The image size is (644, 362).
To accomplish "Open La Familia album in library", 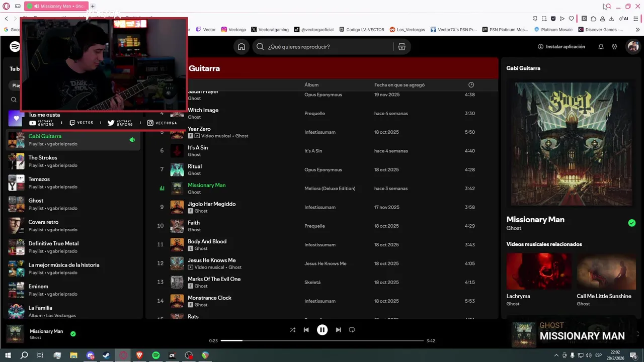I will tap(73, 311).
